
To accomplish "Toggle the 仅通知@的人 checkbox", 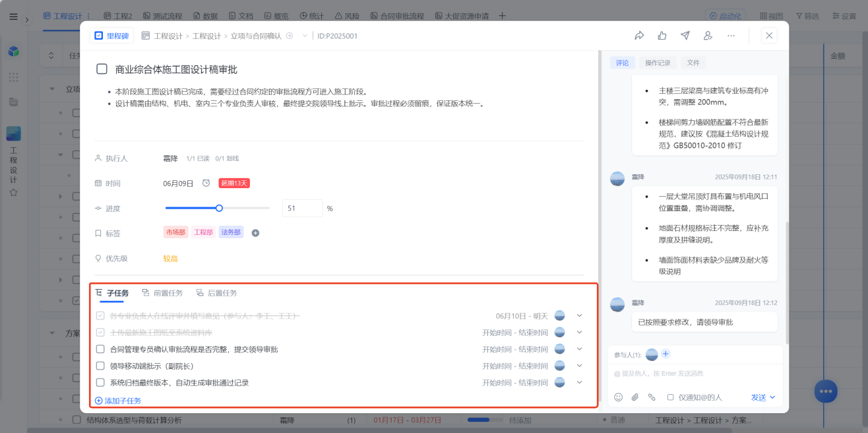I will pyautogui.click(x=670, y=397).
